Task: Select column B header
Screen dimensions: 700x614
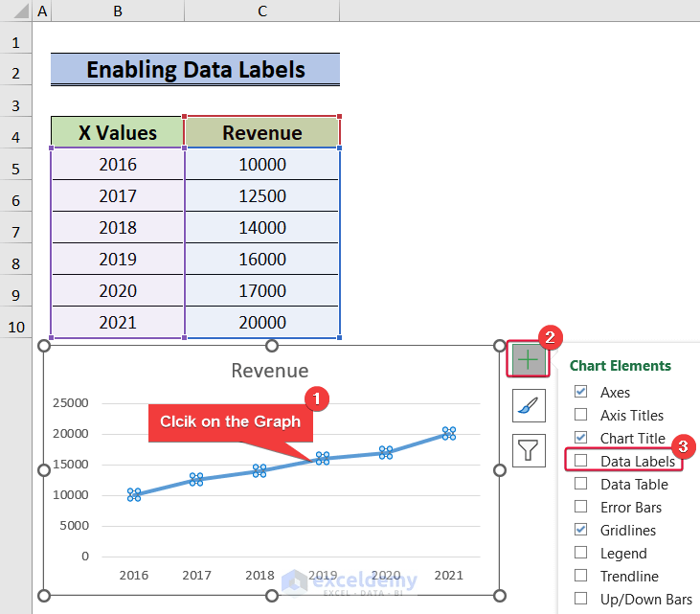Action: tap(118, 11)
